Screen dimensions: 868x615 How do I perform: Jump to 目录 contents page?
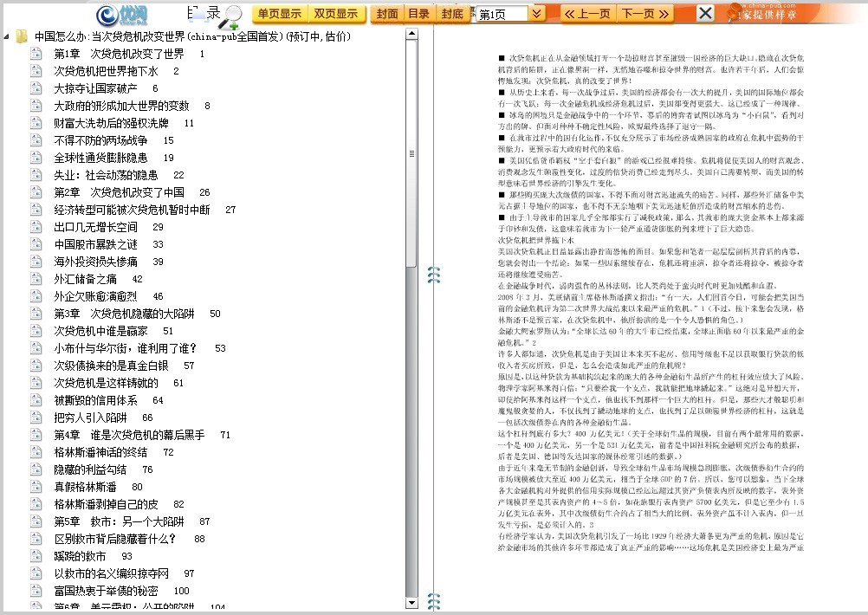tap(418, 14)
